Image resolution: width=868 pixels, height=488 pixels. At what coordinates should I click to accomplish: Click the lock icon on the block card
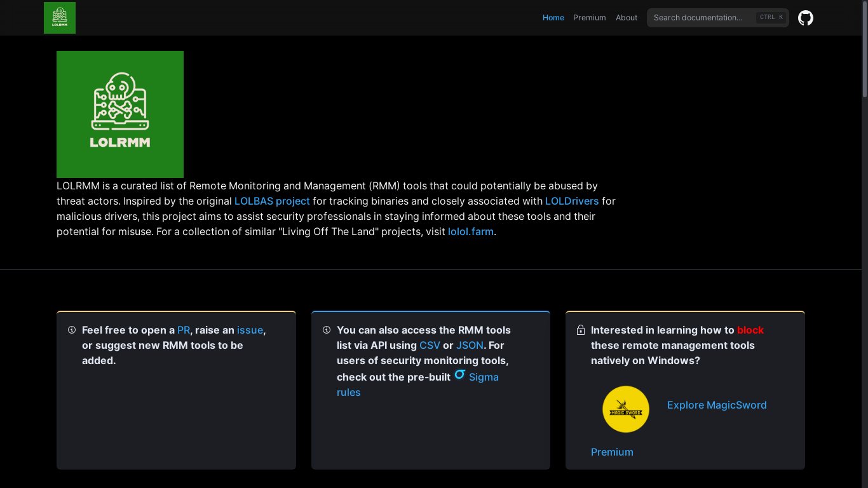[581, 330]
